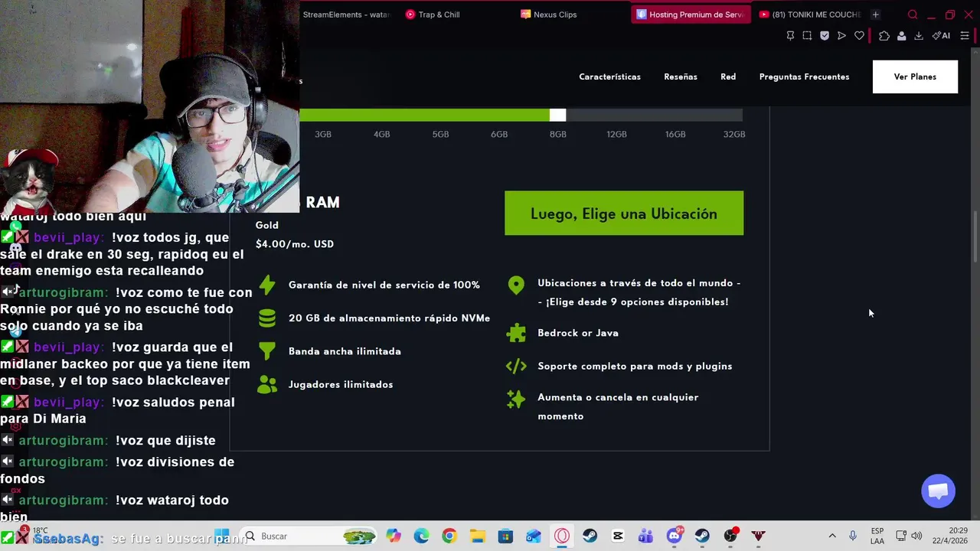The height and width of the screenshot is (551, 980).
Task: Open Outlook from the taskbar
Action: tap(534, 536)
